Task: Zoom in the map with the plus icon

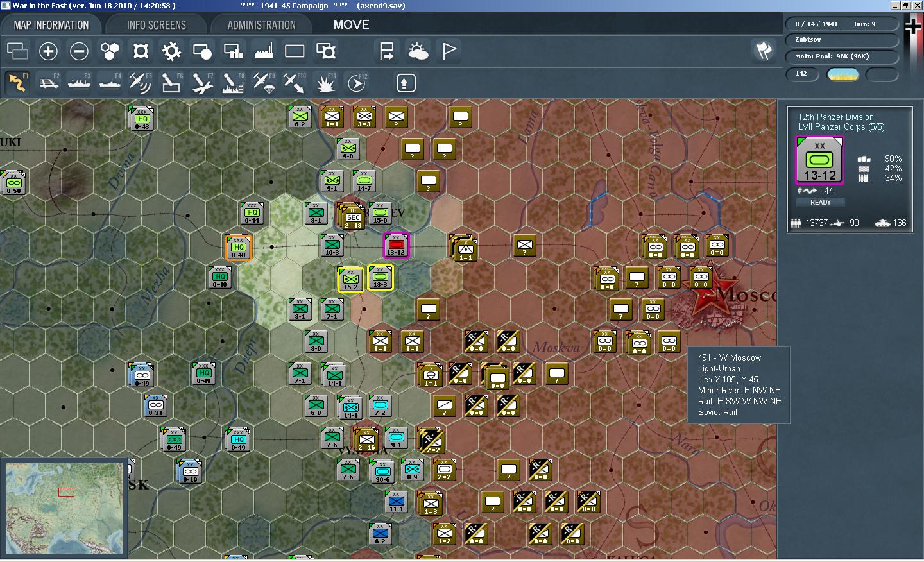Action: click(x=48, y=51)
